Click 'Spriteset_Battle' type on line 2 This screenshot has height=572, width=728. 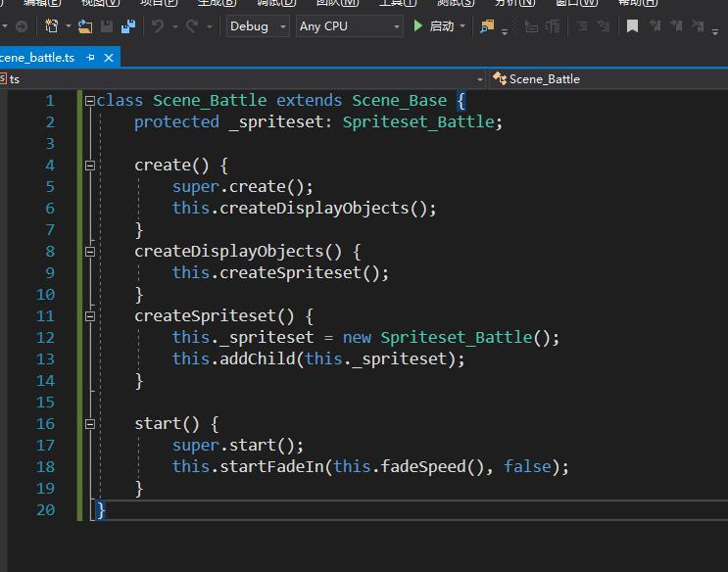coord(418,122)
